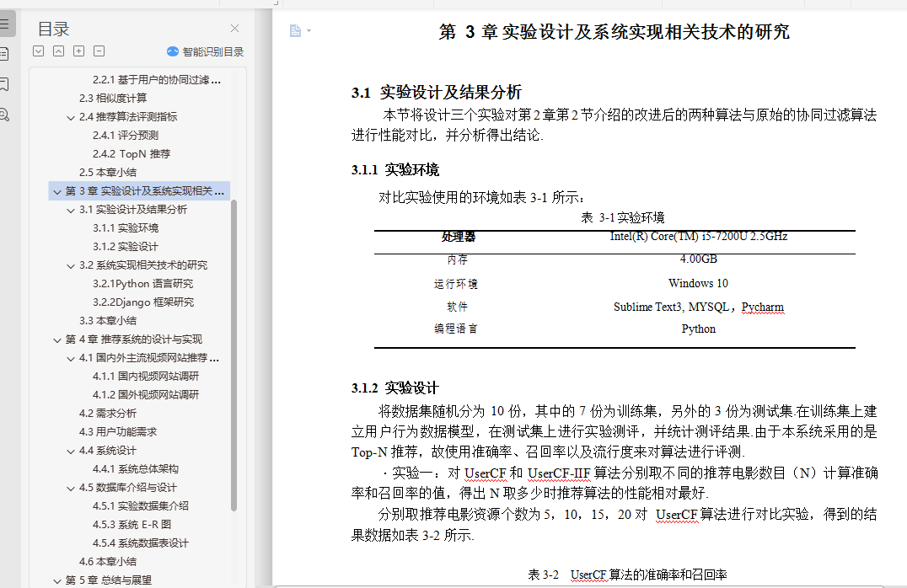Viewport: 907px width, 588px height.
Task: Open the outline icon at top of left sidebar
Action: point(4,24)
